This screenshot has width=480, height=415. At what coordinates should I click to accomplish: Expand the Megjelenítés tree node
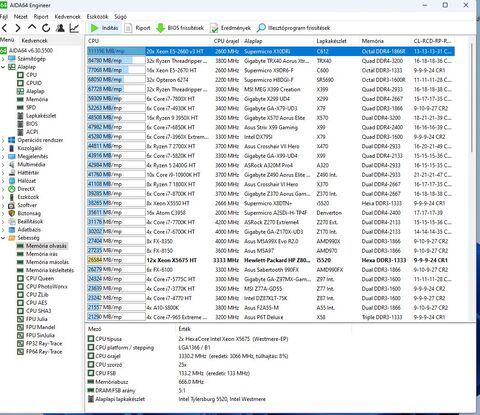coord(3,157)
